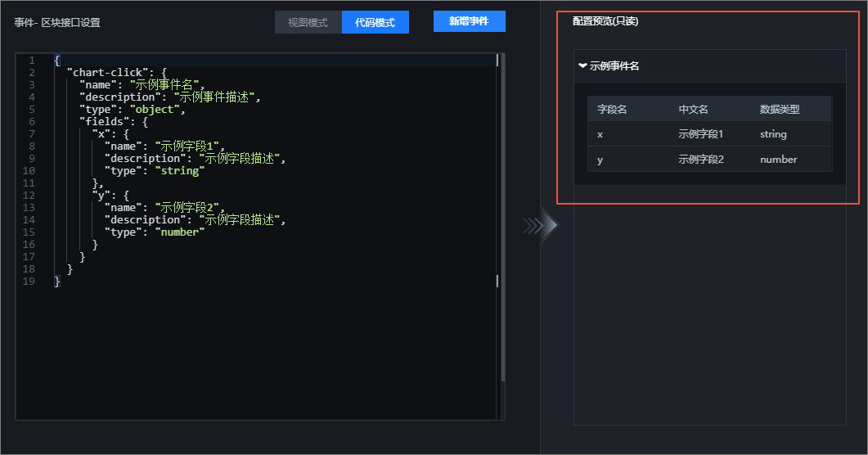The height and width of the screenshot is (455, 868).
Task: Click the "object" type value
Action: click(x=155, y=109)
